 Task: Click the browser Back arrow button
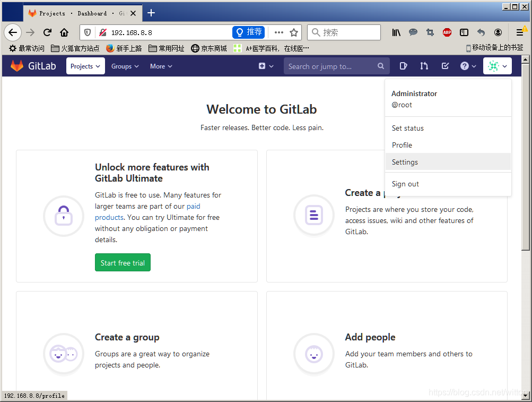(13, 32)
